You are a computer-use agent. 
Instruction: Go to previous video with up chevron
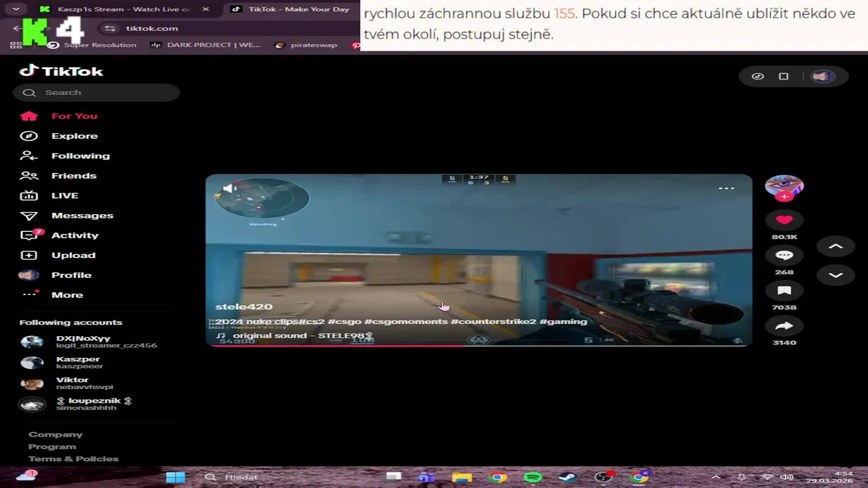835,247
